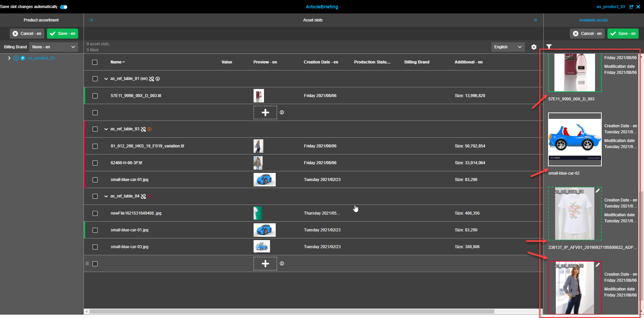This screenshot has width=644, height=318.
Task: Open the English language dropdown
Action: click(x=507, y=47)
